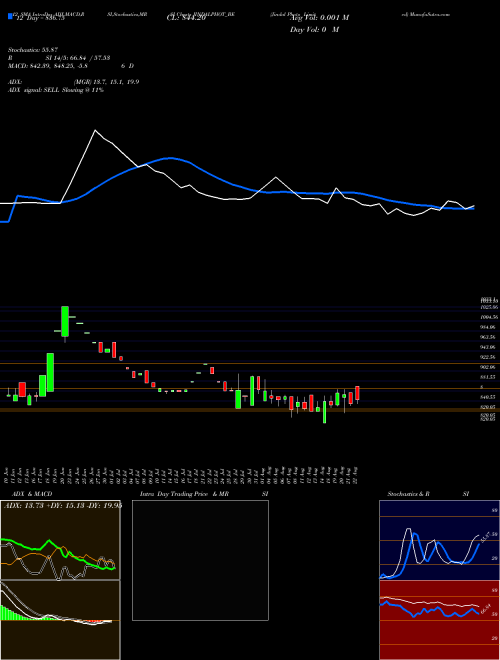Click the white price line peak

[x=95, y=131]
